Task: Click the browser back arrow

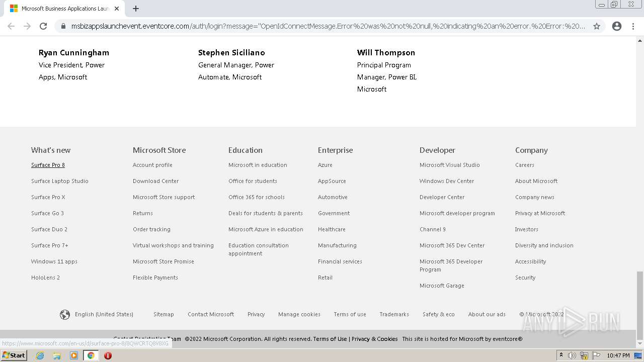Action: pos(11,26)
